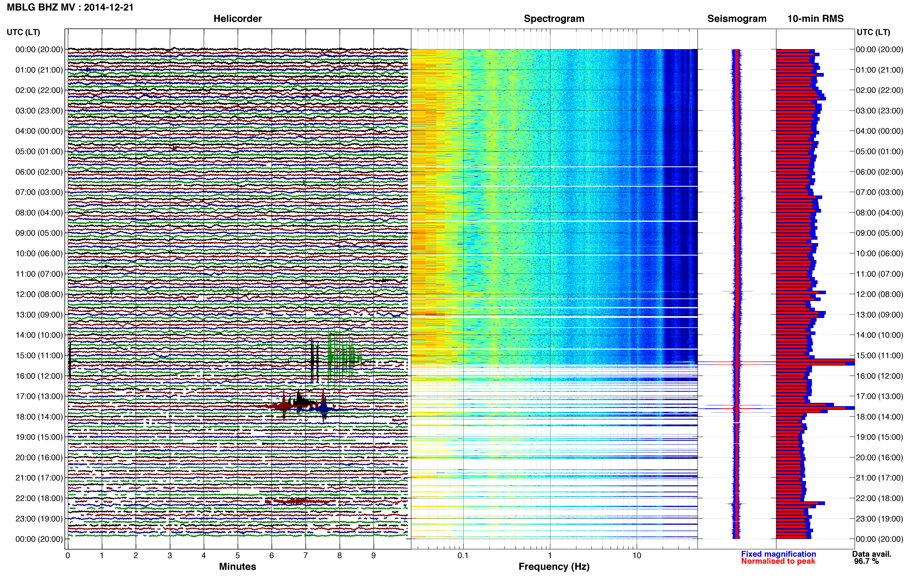
Task: Click the right '23:00 (19:00)' time label
Action: [x=879, y=518]
